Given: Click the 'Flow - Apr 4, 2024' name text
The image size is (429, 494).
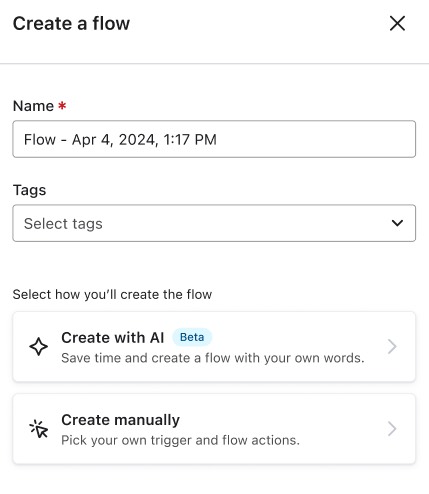Looking at the screenshot, I should (120, 139).
